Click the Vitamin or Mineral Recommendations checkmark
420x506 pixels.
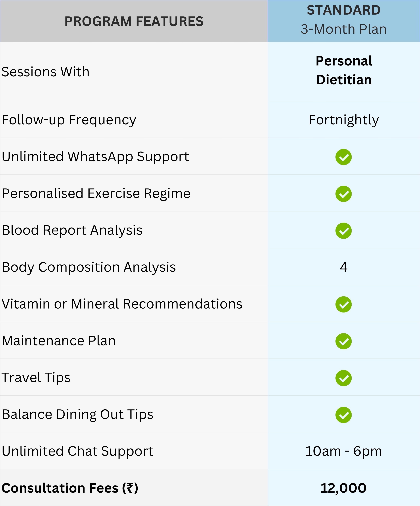[x=343, y=305]
